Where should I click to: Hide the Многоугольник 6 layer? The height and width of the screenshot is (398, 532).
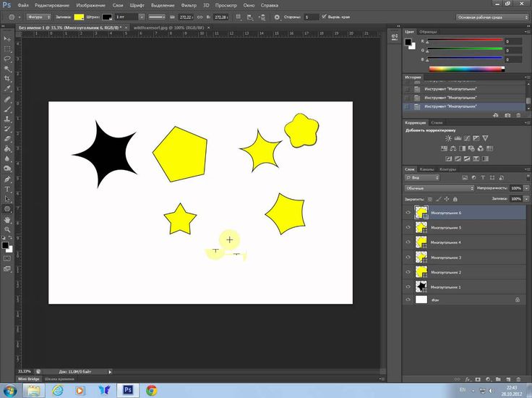click(408, 213)
